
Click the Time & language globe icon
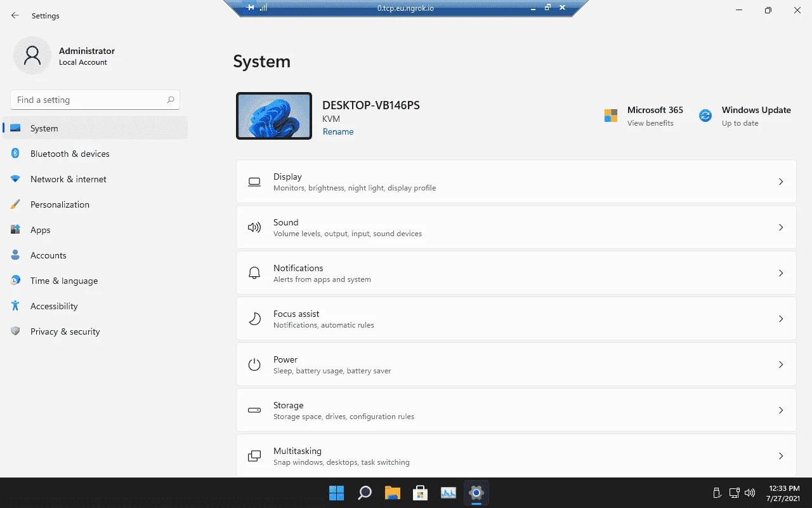(16, 281)
